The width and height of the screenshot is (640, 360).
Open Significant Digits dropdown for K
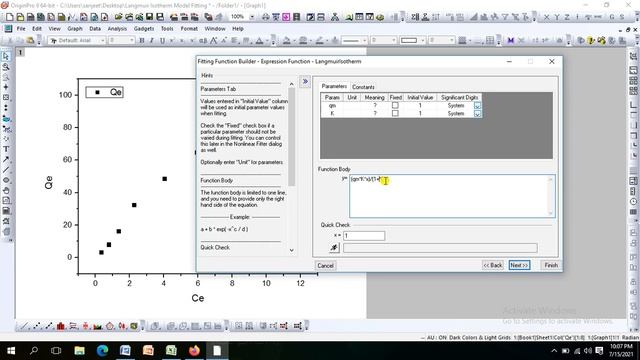coord(477,113)
